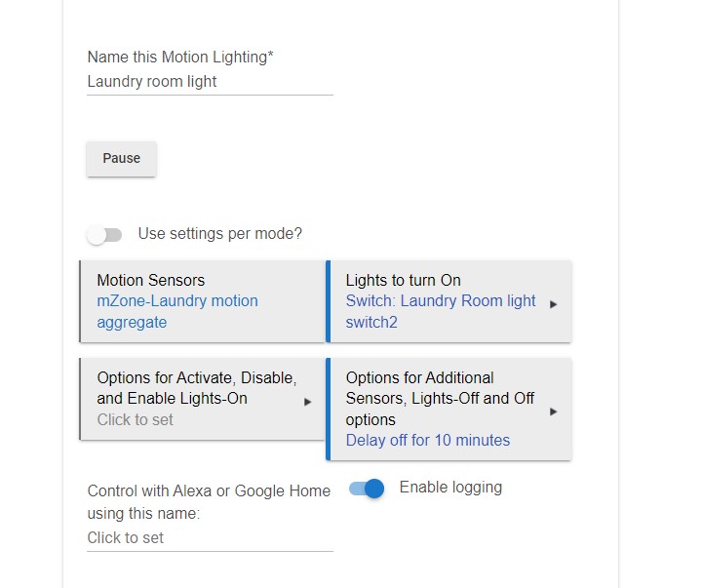The width and height of the screenshot is (702, 588).
Task: Expand Options for Activate, Disable, and Enable Lights-On
Action: (203, 399)
